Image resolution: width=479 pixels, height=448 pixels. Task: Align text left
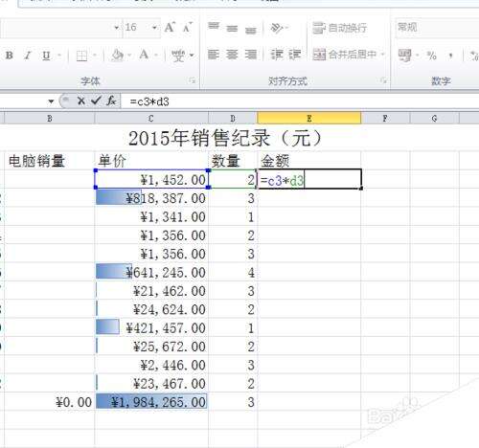[x=214, y=55]
